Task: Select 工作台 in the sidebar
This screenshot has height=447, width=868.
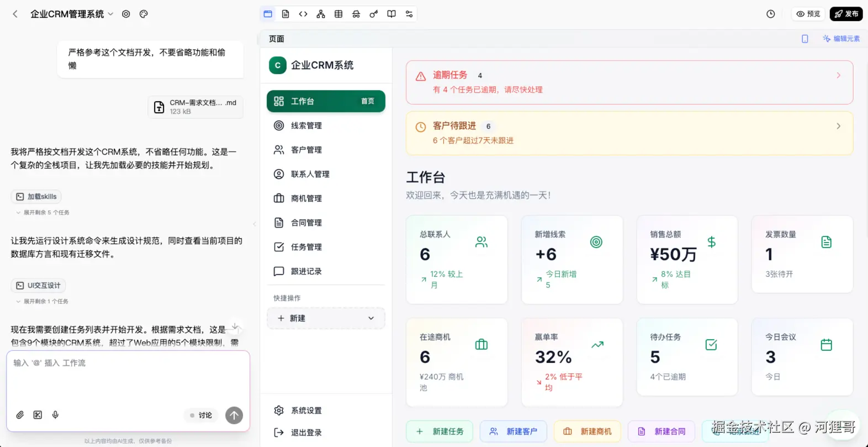Action: tap(326, 101)
